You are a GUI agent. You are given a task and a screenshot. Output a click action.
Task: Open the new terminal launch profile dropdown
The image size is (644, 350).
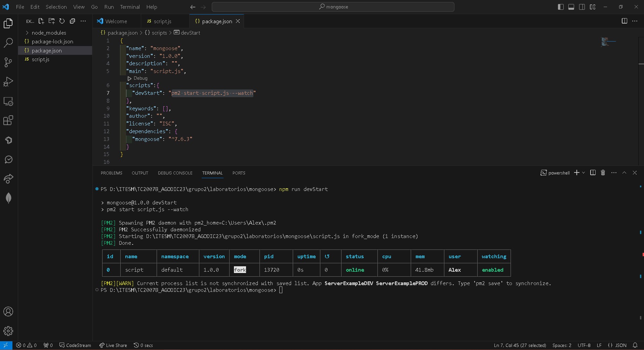(583, 172)
